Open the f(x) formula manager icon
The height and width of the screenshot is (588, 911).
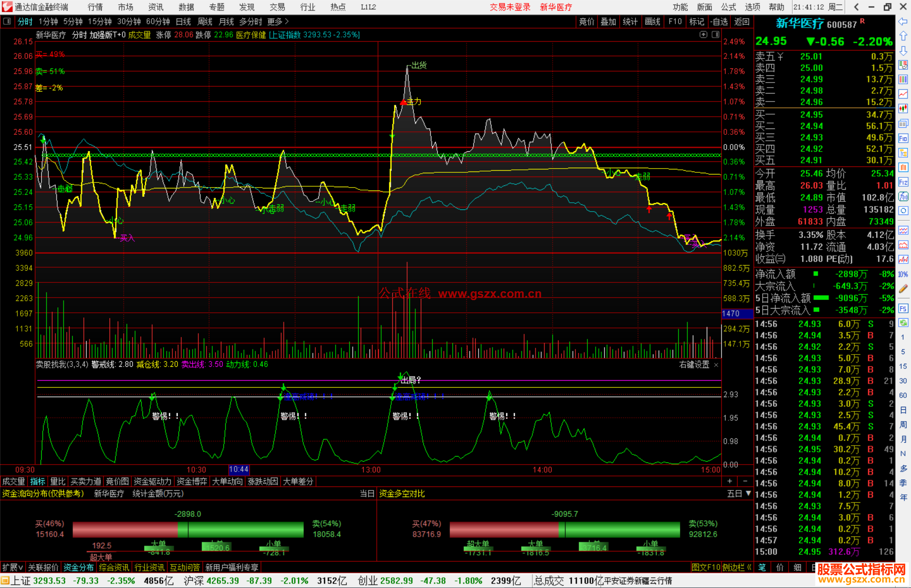coord(903,196)
